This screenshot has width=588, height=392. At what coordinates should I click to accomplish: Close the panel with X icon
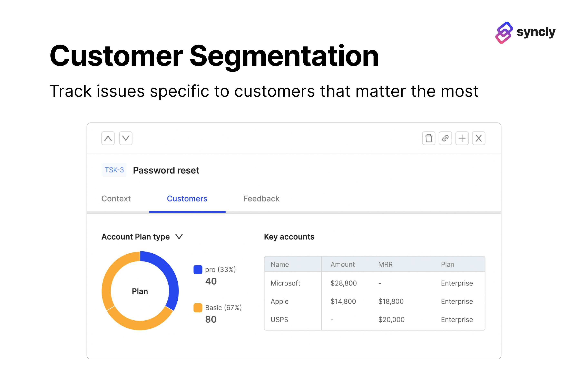pos(479,138)
